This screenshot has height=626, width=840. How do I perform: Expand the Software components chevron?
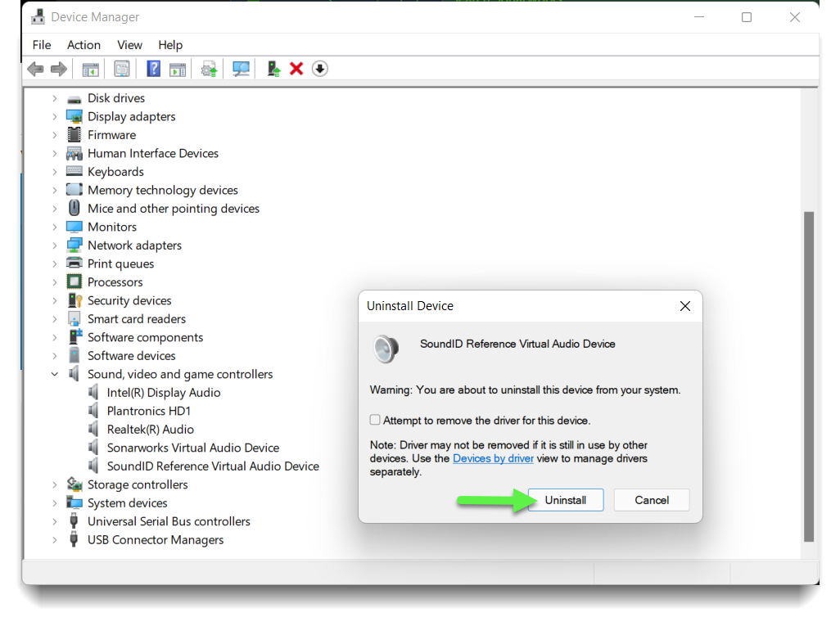point(55,337)
